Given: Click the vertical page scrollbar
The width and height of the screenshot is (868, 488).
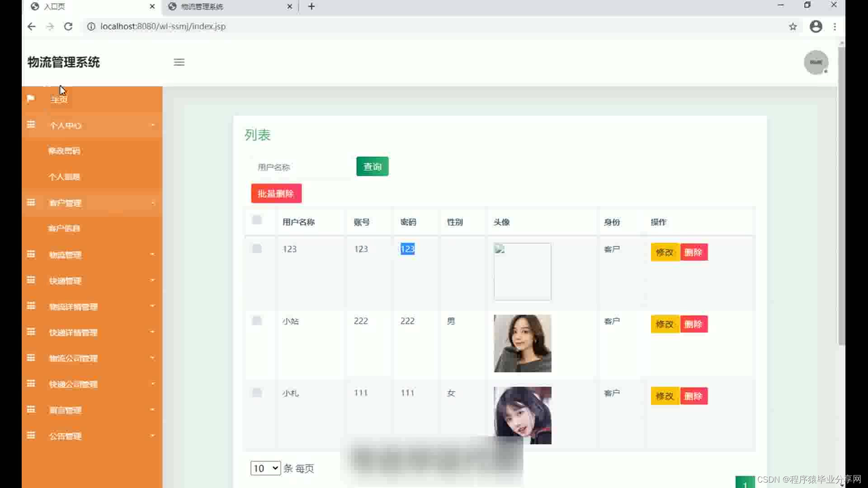Looking at the screenshot, I should click(841, 194).
